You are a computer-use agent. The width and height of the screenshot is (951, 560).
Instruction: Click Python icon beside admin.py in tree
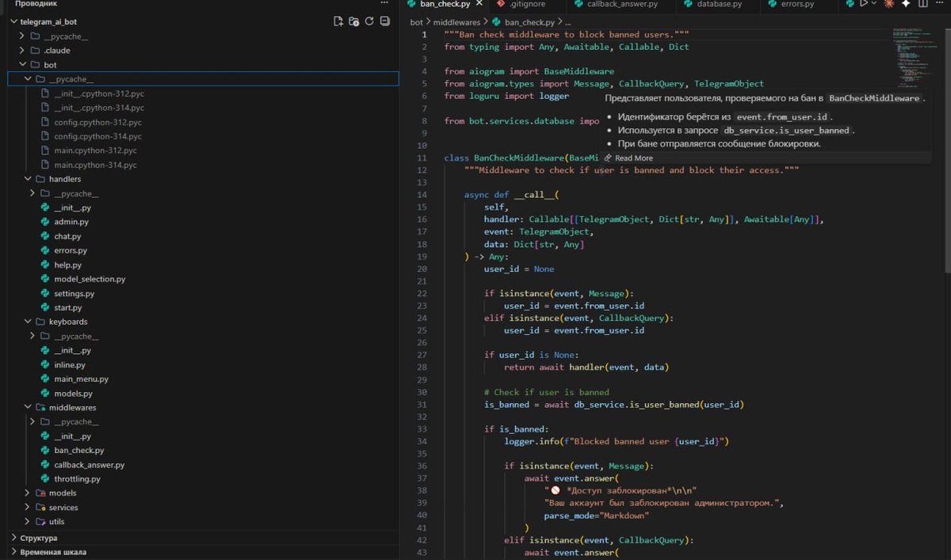pyautogui.click(x=46, y=222)
